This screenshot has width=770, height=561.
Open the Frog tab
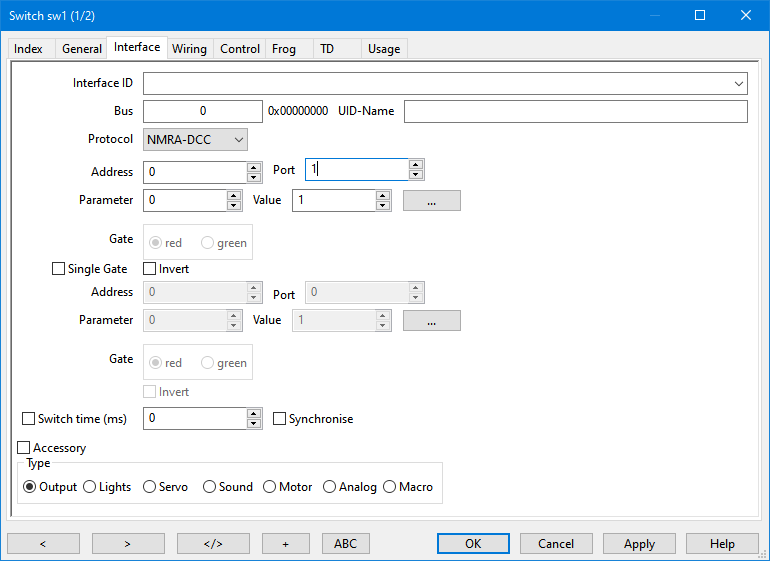[284, 49]
